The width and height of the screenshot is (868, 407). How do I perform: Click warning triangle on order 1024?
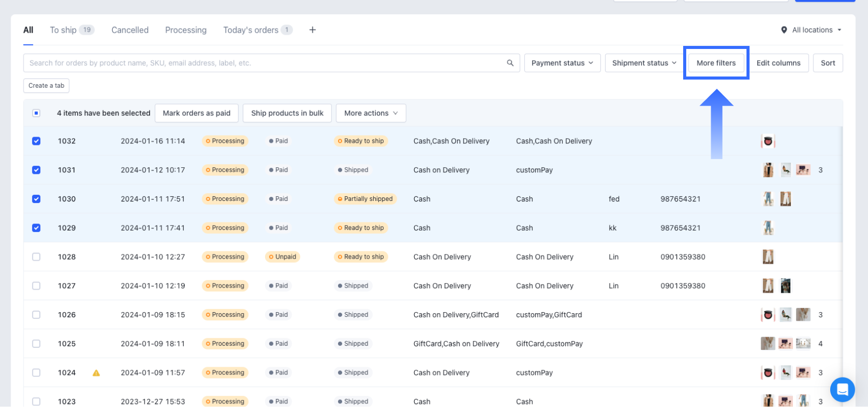coord(96,373)
